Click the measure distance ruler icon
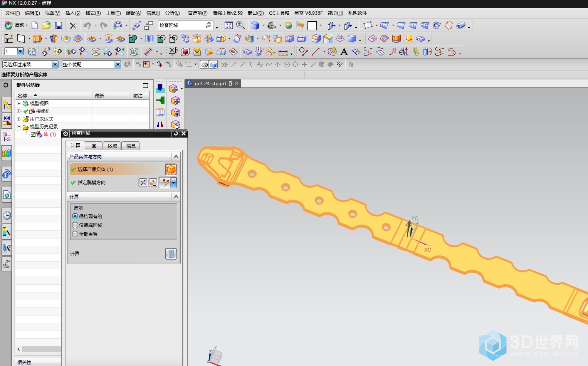 [x=283, y=52]
